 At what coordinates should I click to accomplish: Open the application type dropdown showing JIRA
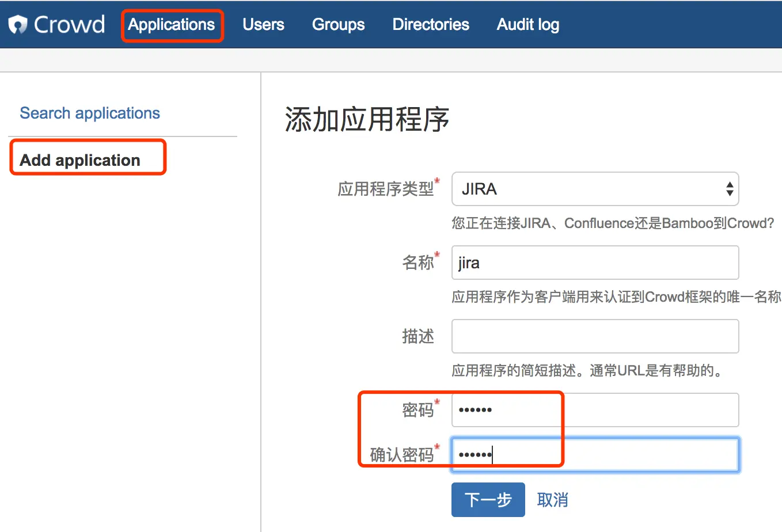point(587,189)
